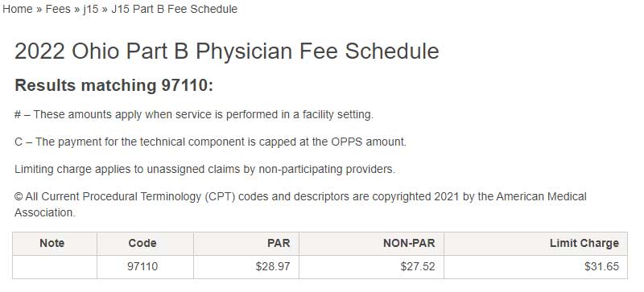The image size is (644, 292).
Task: Click the limiting charge explanation text
Action: (205, 170)
